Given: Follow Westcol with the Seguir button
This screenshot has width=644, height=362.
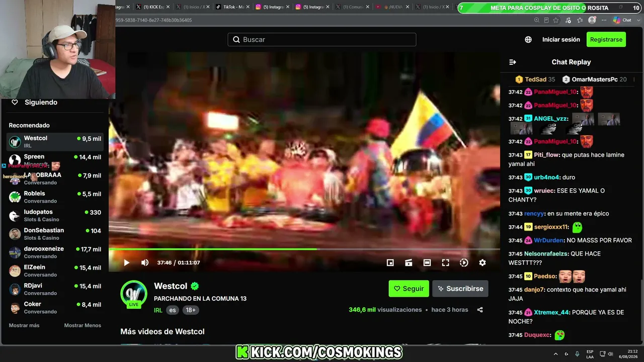Looking at the screenshot, I should [409, 289].
